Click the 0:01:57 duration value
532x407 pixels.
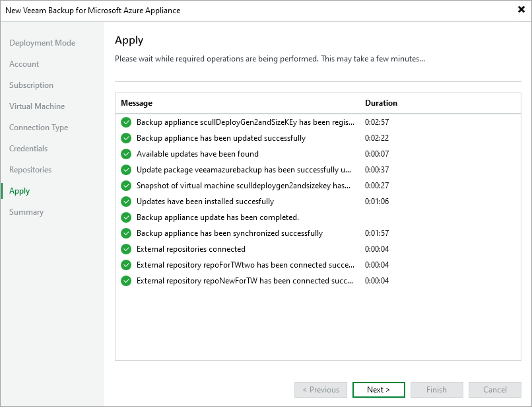point(377,233)
